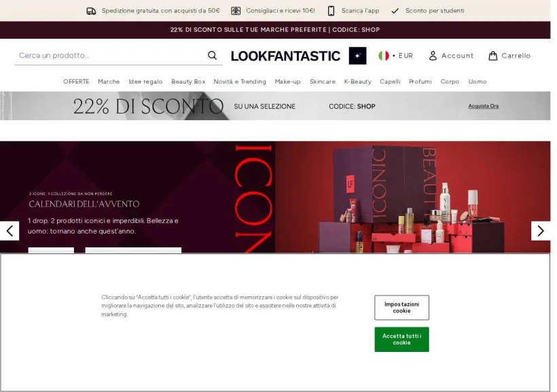Click the Account person icon

click(x=433, y=56)
